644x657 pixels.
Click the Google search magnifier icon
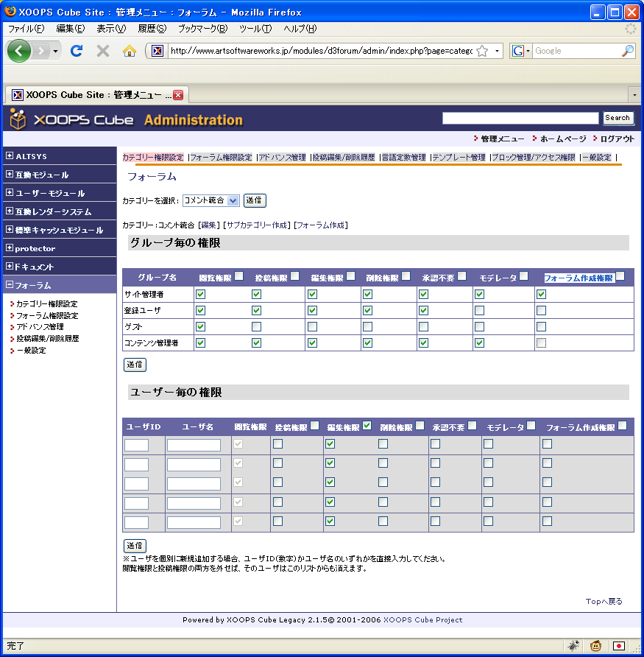click(627, 51)
